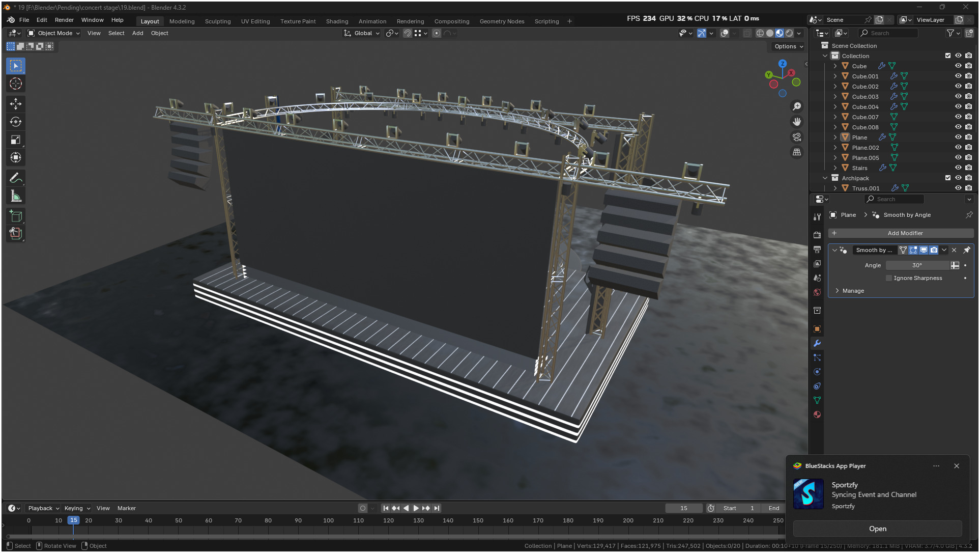The height and width of the screenshot is (553, 980).
Task: Click Open on BlueStacks notification
Action: point(877,529)
